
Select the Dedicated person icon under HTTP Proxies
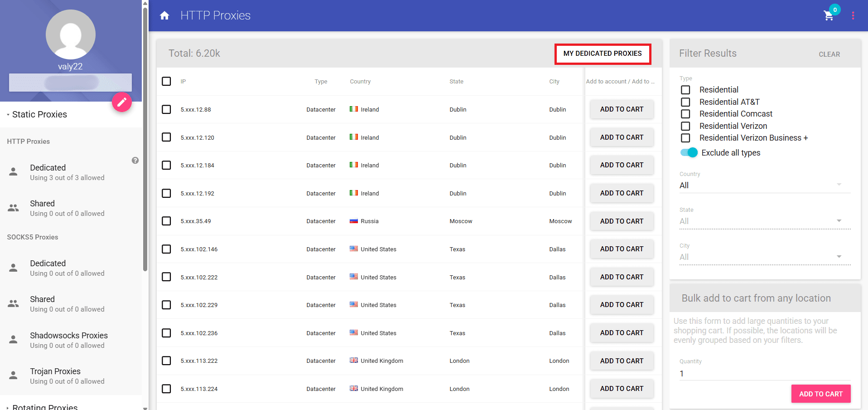[x=13, y=172]
